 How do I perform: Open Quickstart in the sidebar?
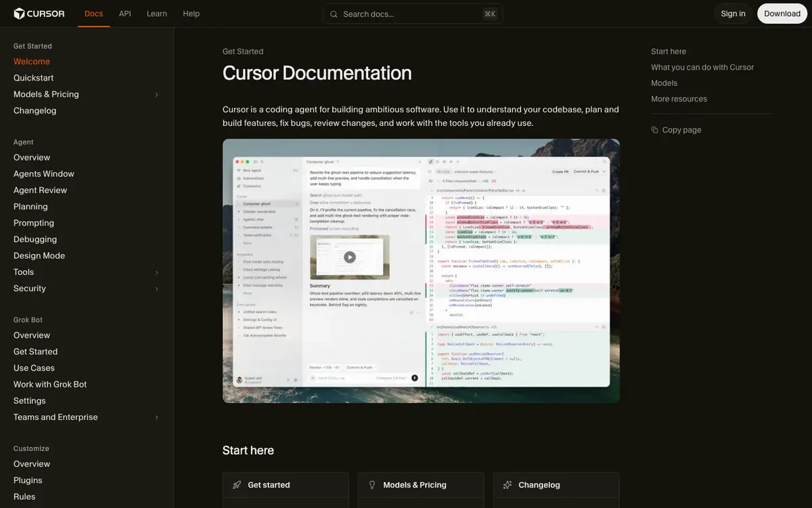point(34,78)
